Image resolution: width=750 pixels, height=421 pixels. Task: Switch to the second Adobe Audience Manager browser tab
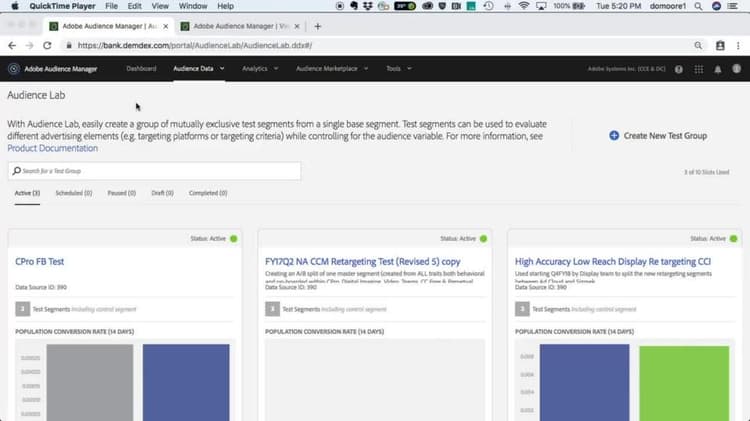pos(241,26)
